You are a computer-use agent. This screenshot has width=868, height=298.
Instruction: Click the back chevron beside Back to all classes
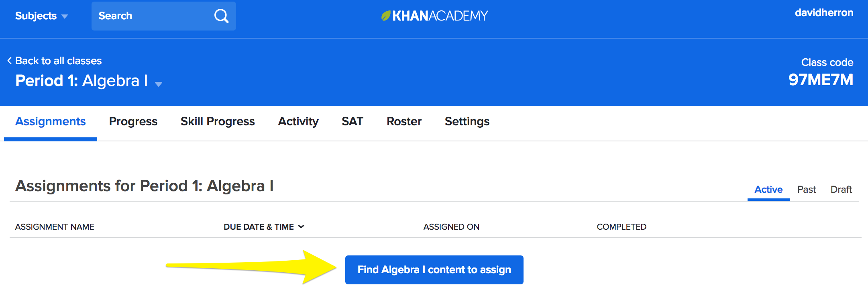coord(10,61)
